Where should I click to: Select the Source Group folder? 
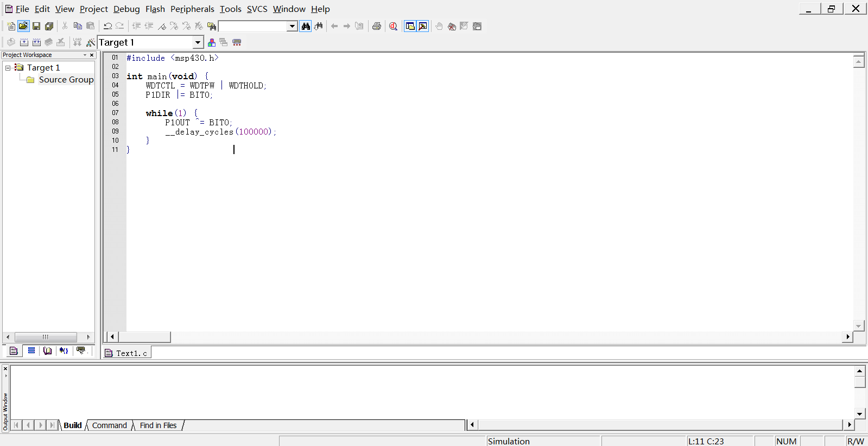pos(66,80)
